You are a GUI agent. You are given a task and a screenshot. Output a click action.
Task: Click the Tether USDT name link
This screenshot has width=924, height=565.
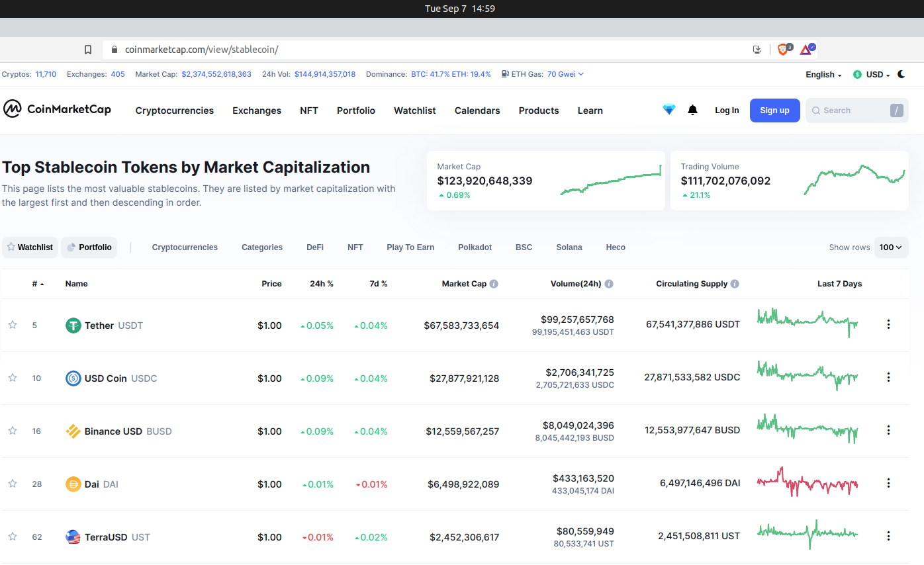114,326
